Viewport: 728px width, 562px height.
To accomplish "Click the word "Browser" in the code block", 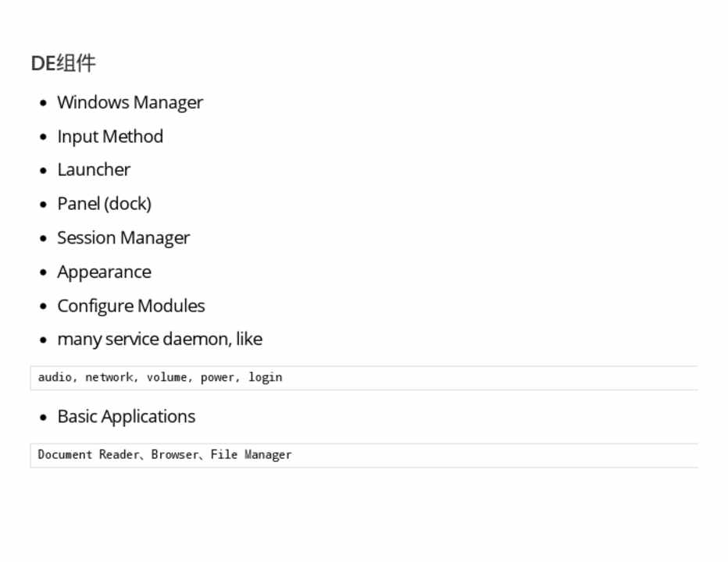I will click(174, 455).
